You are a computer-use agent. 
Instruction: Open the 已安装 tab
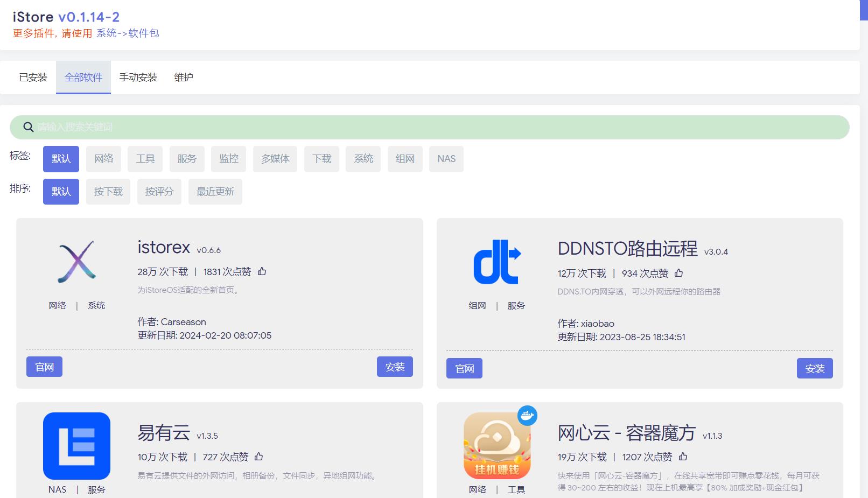33,78
